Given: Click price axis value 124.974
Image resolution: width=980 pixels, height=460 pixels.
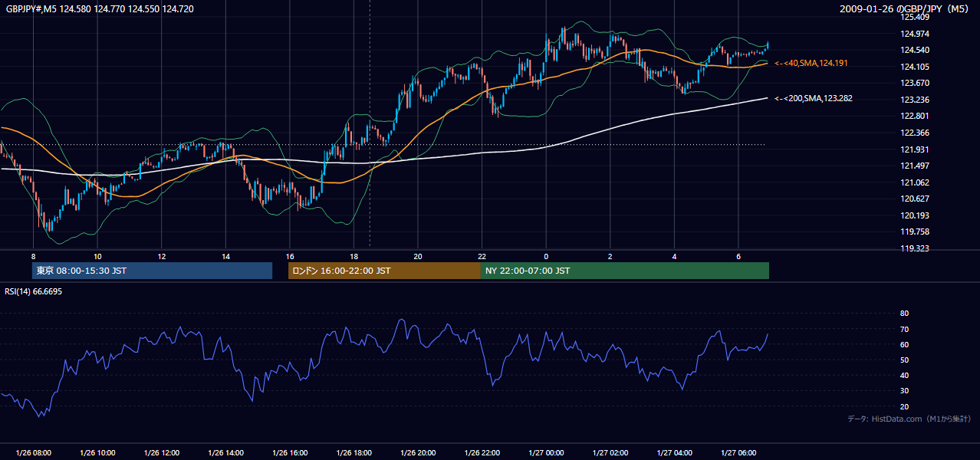Looking at the screenshot, I should coord(914,34).
